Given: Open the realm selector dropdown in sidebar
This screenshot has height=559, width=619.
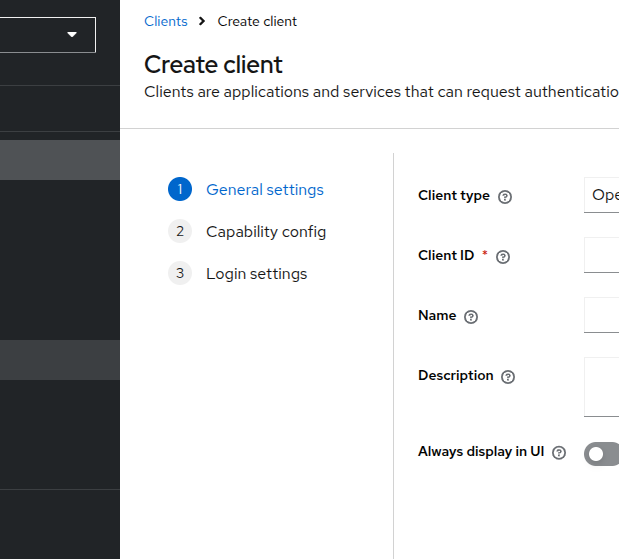Looking at the screenshot, I should point(48,35).
